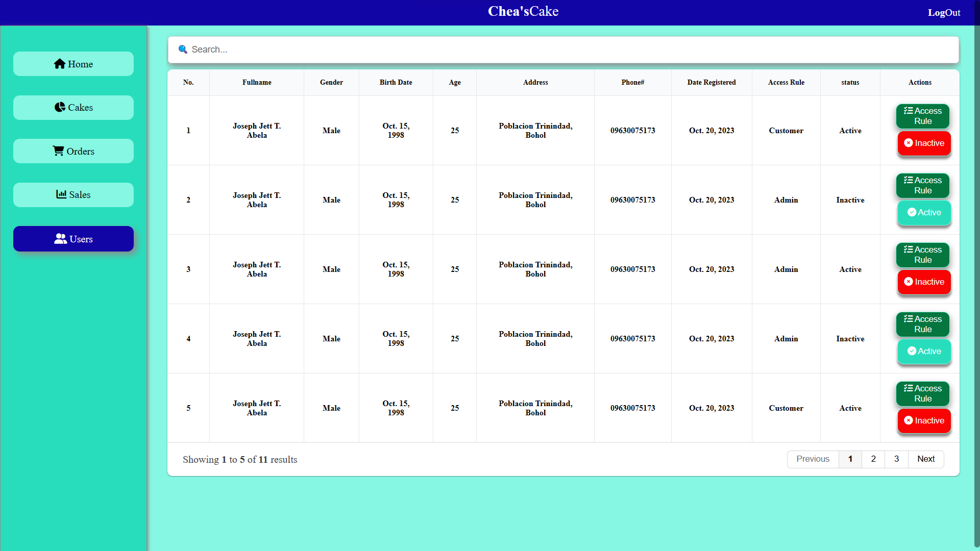This screenshot has height=551, width=980.
Task: Open the Orders page
Action: [73, 151]
